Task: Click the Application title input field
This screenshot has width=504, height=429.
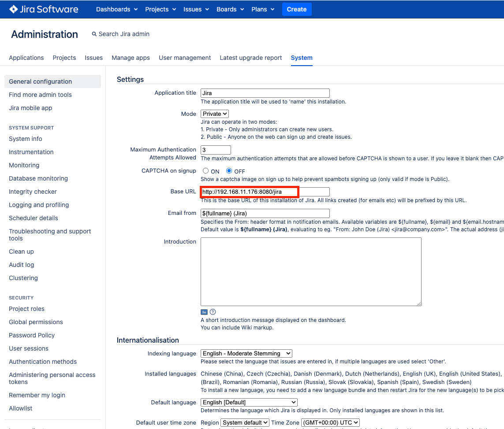Action: coord(265,93)
